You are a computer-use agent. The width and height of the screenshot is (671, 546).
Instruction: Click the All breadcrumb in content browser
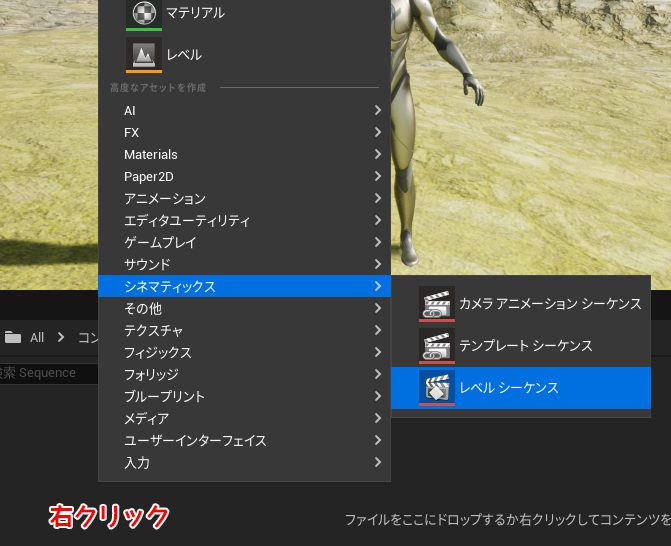pyautogui.click(x=37, y=337)
